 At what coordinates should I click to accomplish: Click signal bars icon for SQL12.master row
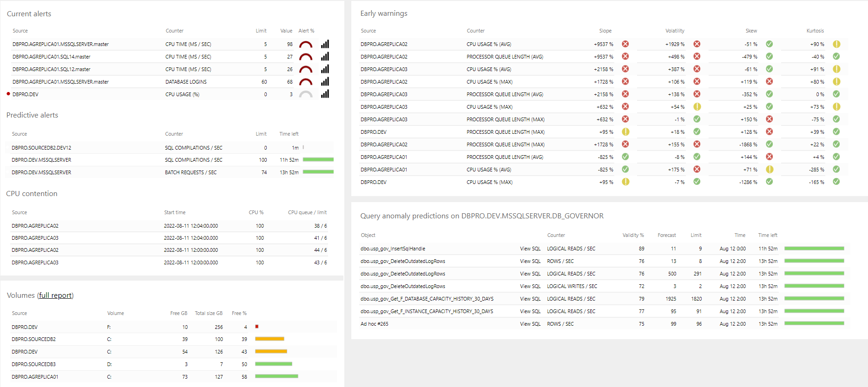(x=325, y=69)
